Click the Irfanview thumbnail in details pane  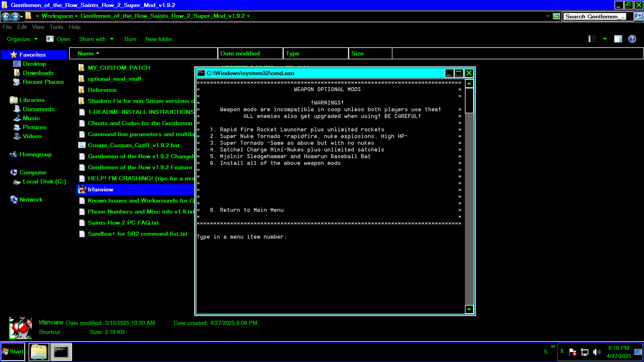point(20,328)
